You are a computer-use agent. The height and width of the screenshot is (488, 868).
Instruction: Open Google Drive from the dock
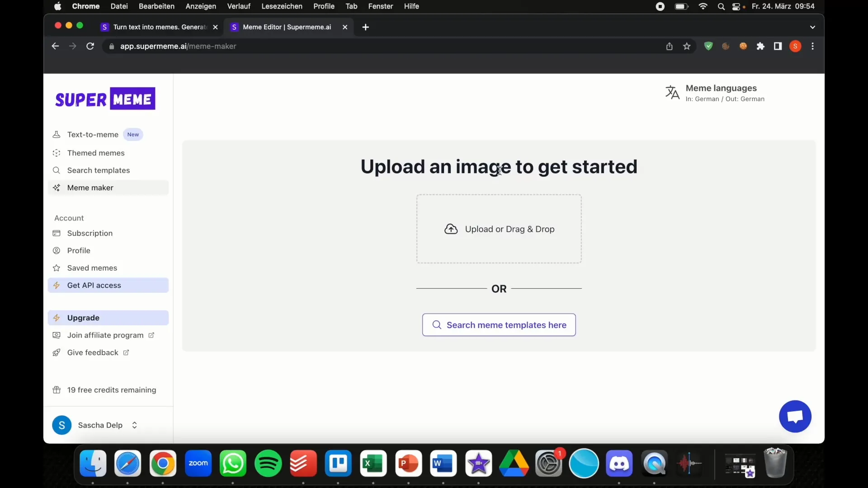[x=514, y=464]
